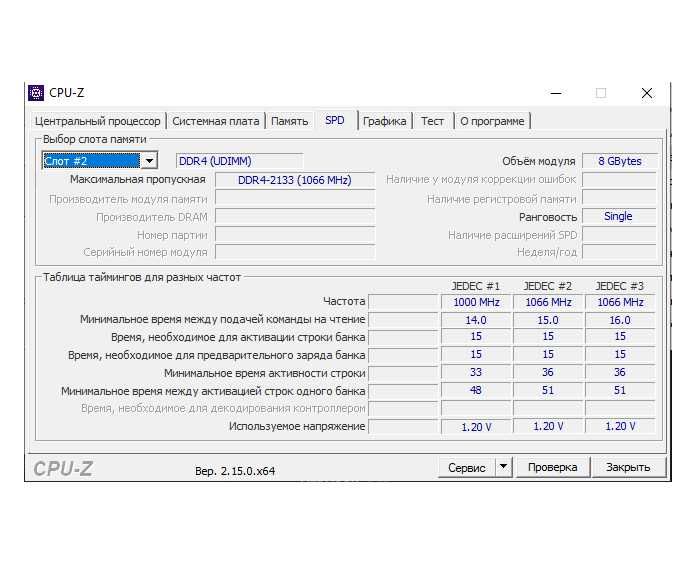Click the 15.0 CAS latency cell
This screenshot has width=696, height=564.
(548, 320)
